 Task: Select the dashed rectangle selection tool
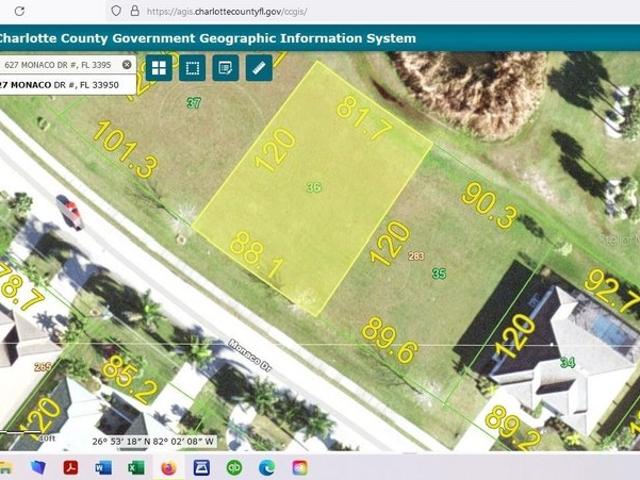coord(192,68)
